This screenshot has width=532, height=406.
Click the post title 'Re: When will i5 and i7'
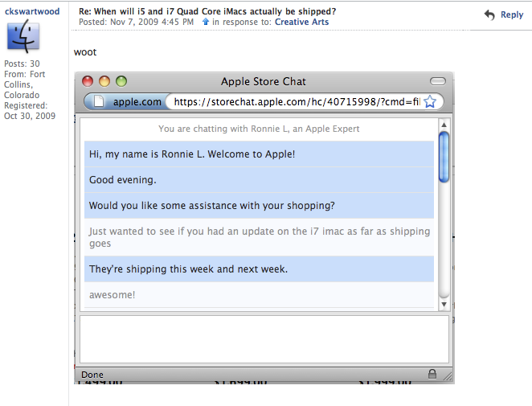click(x=207, y=11)
